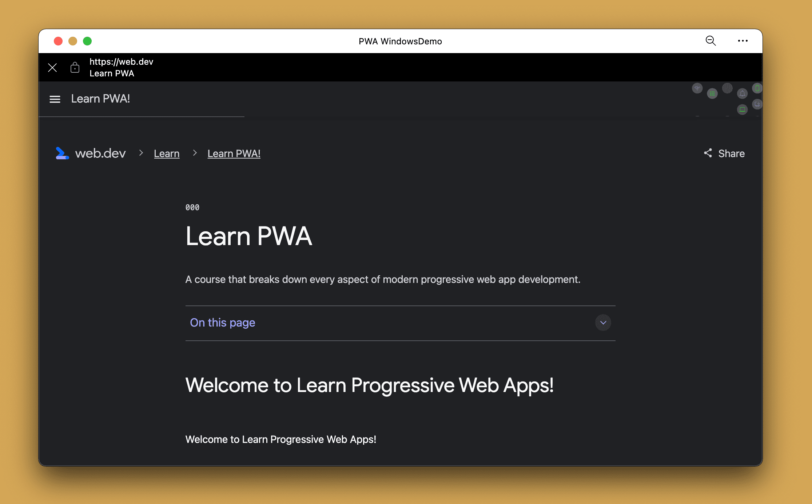Screen dimensions: 812x504
Task: Click the overflow menu icon (three dots)
Action: pyautogui.click(x=742, y=41)
